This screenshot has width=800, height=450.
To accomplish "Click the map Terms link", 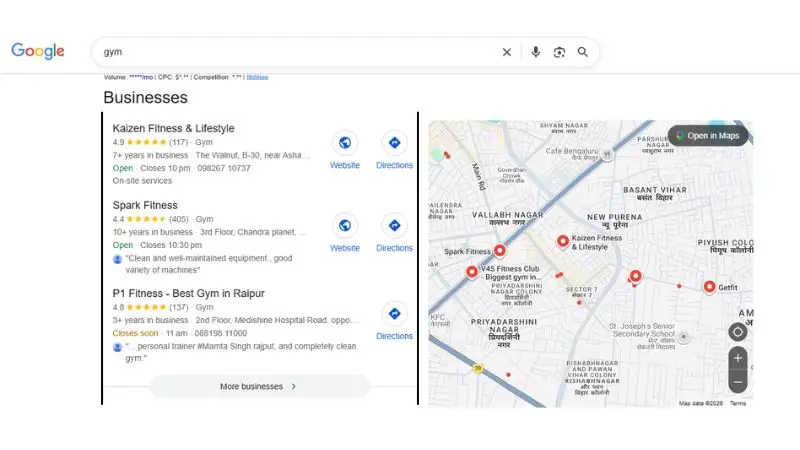I will (738, 403).
